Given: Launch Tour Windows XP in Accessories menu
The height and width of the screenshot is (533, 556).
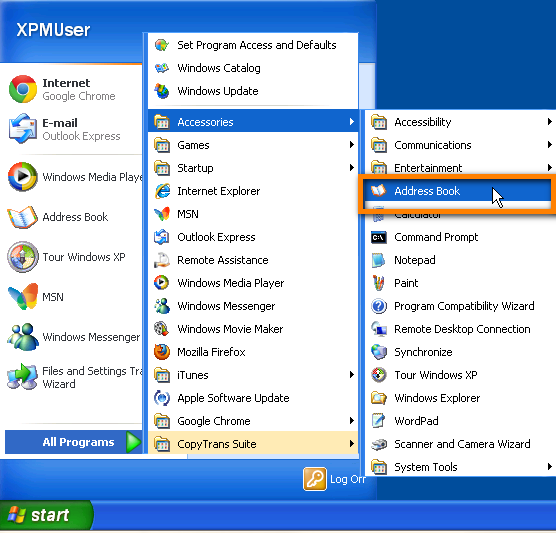Looking at the screenshot, I should (x=460, y=375).
